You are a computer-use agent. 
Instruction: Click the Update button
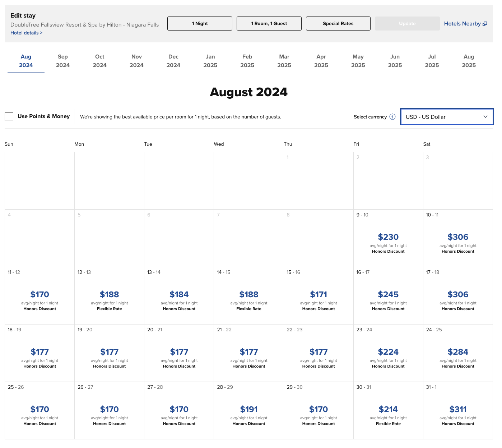(407, 24)
